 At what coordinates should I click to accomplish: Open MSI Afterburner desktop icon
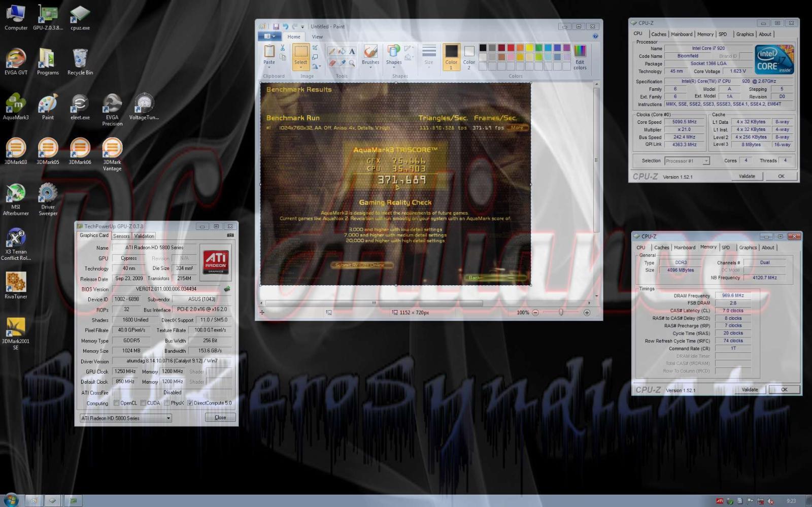[x=16, y=199]
